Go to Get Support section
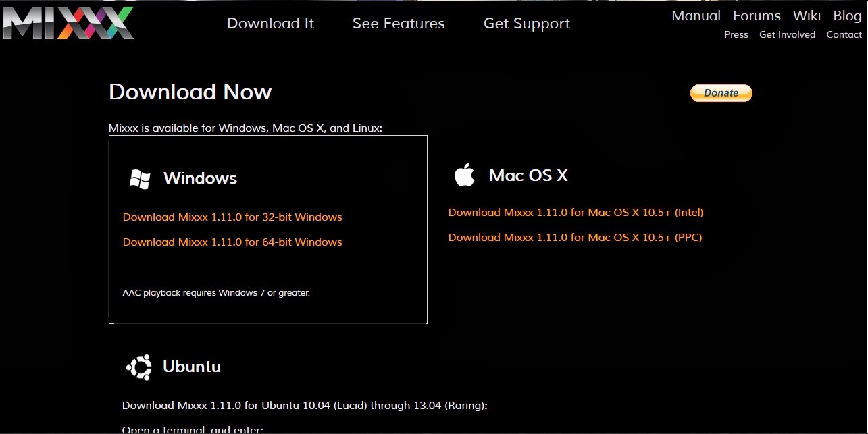 (x=527, y=24)
